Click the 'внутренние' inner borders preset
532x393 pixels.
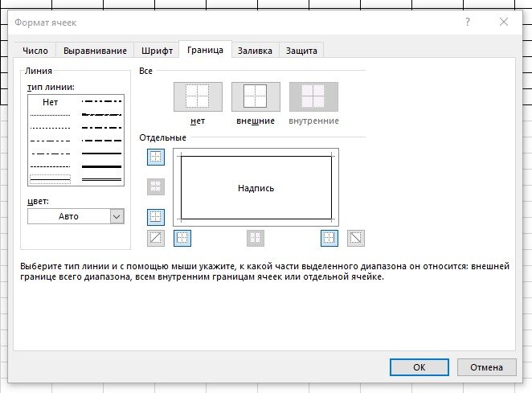pyautogui.click(x=313, y=96)
